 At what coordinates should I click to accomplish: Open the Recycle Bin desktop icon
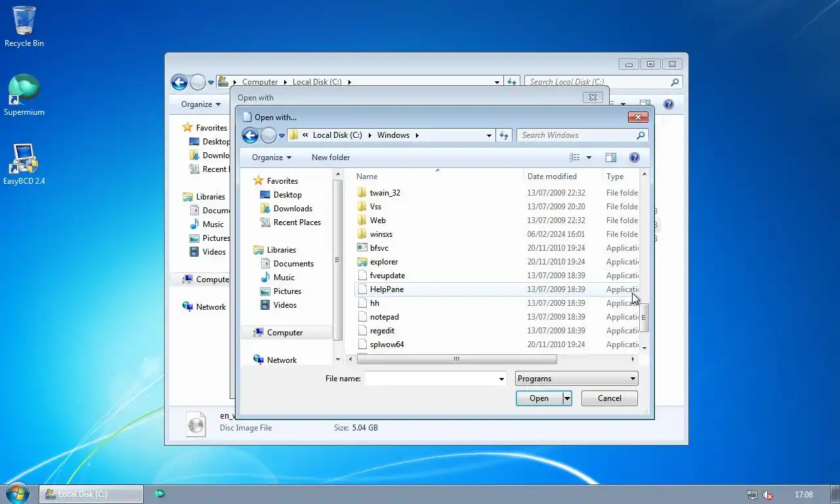point(24,27)
